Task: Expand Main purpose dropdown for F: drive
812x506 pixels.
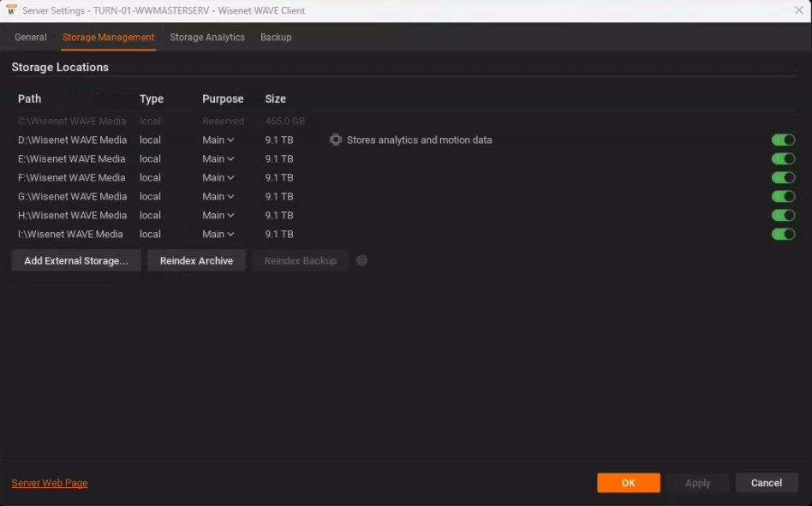Action: pos(218,177)
